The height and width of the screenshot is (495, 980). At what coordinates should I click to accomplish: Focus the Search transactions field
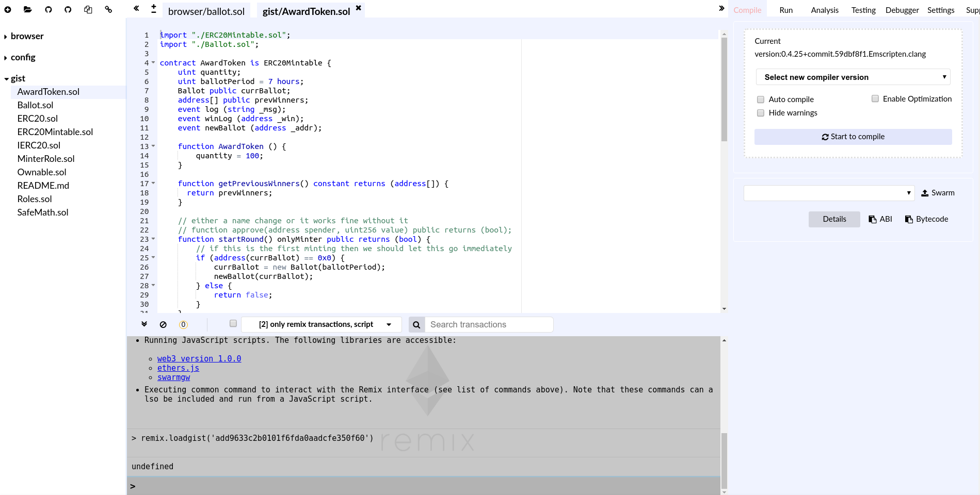(489, 324)
